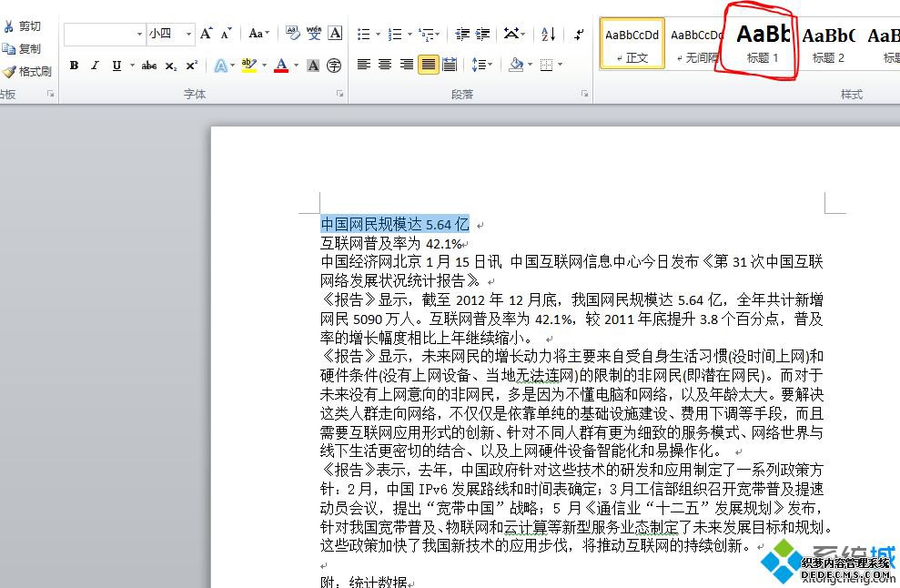Image resolution: width=900 pixels, height=588 pixels.
Task: Open underline style dropdown arrow
Action: (x=132, y=66)
